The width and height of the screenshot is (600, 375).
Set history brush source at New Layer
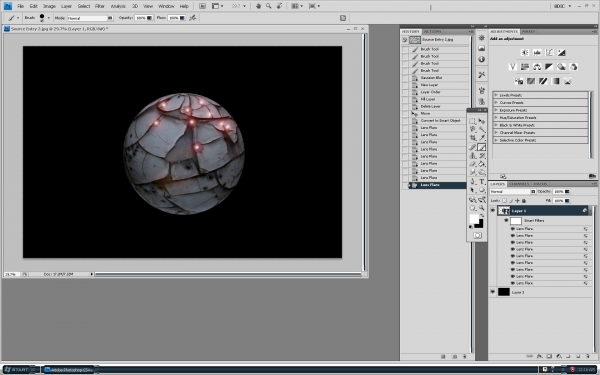point(405,85)
